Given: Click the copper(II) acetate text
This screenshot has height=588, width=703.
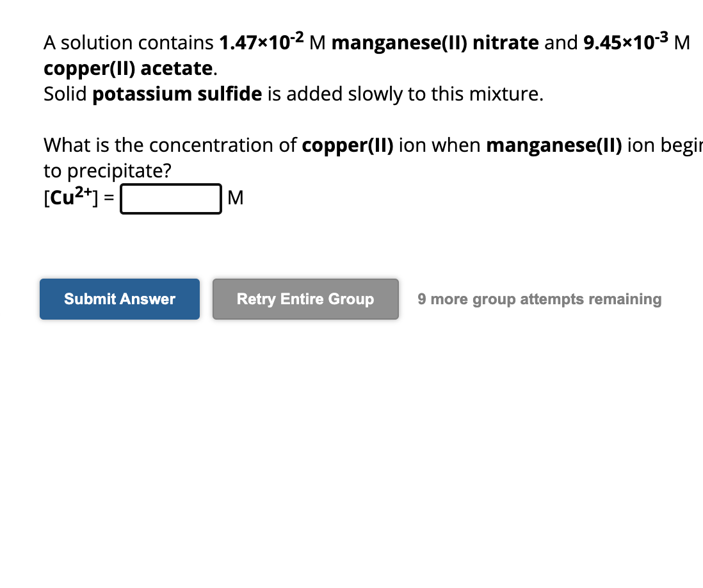Looking at the screenshot, I should point(127,68).
